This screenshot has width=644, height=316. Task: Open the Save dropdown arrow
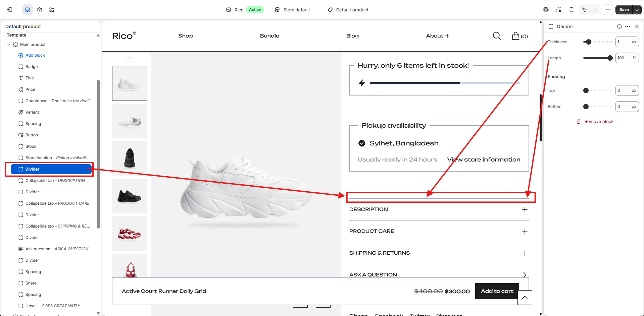pos(637,10)
